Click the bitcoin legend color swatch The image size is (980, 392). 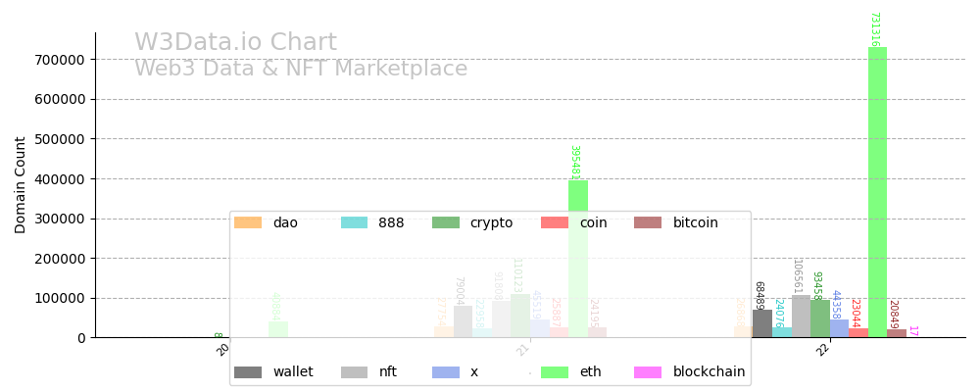click(x=648, y=222)
